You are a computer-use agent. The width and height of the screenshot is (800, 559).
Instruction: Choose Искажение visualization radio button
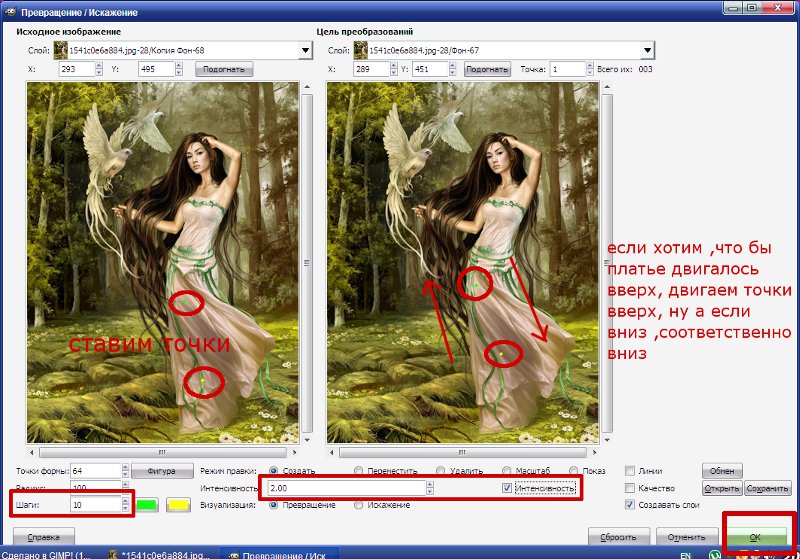pyautogui.click(x=359, y=505)
